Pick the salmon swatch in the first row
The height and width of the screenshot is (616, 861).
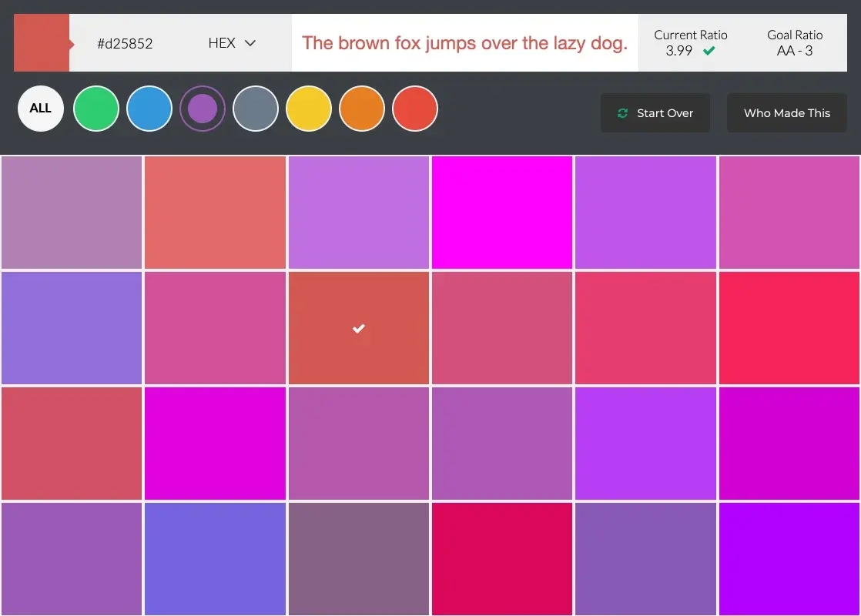coord(216,213)
